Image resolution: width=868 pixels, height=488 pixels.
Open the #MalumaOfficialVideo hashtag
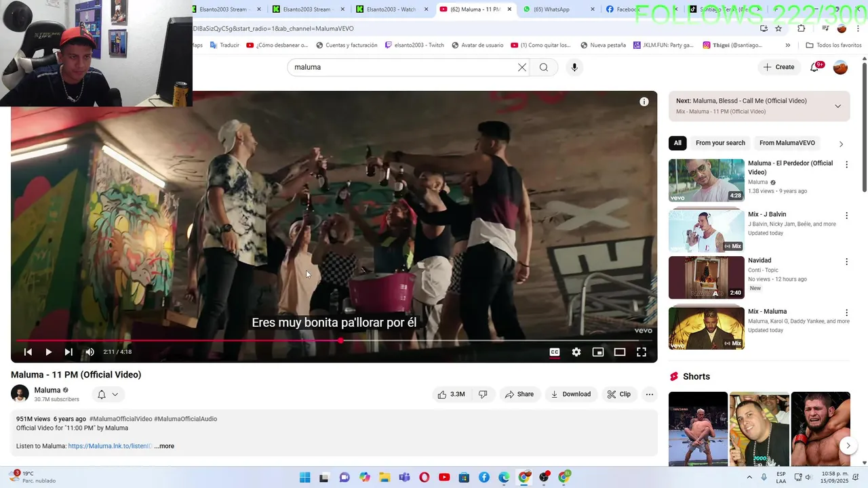(x=121, y=419)
